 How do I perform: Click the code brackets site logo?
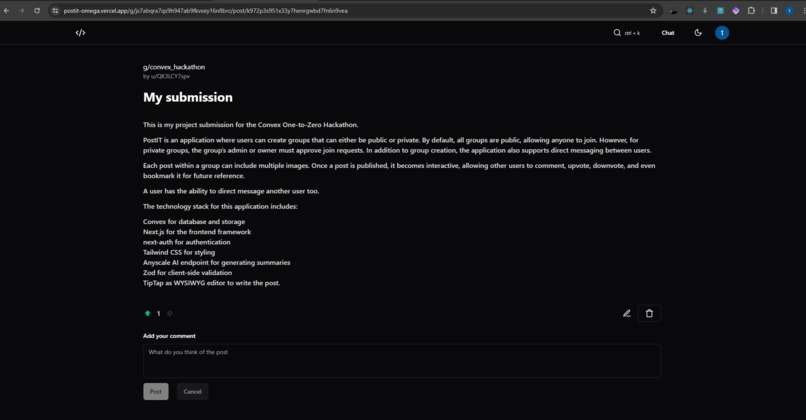[80, 32]
